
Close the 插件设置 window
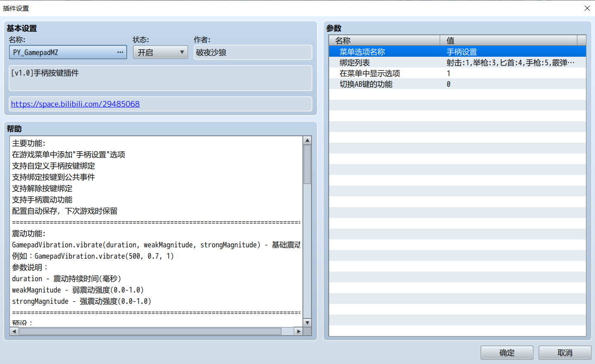coord(587,8)
